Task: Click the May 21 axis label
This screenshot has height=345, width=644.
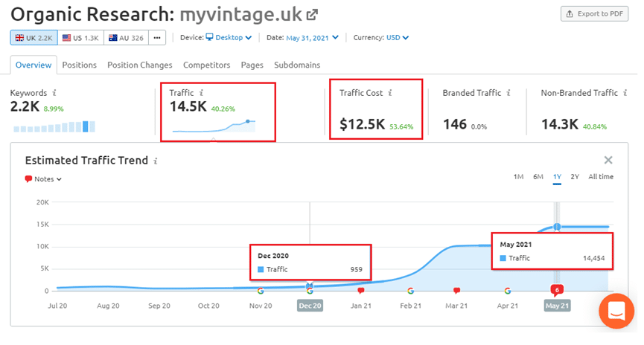Action: click(x=558, y=306)
